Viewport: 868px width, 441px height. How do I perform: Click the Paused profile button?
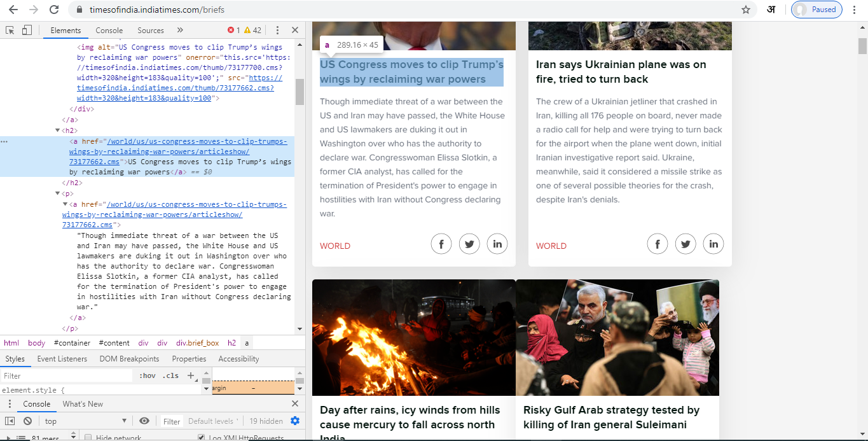816,10
